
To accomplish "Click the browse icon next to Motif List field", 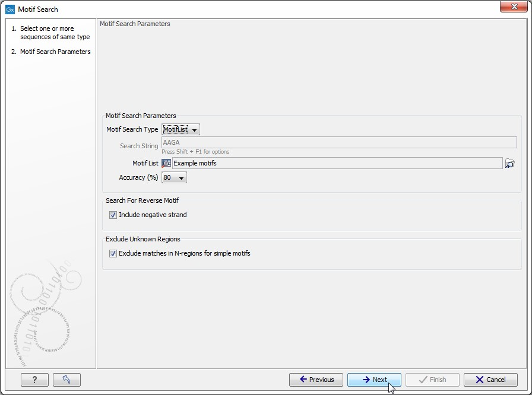I will pyautogui.click(x=509, y=163).
